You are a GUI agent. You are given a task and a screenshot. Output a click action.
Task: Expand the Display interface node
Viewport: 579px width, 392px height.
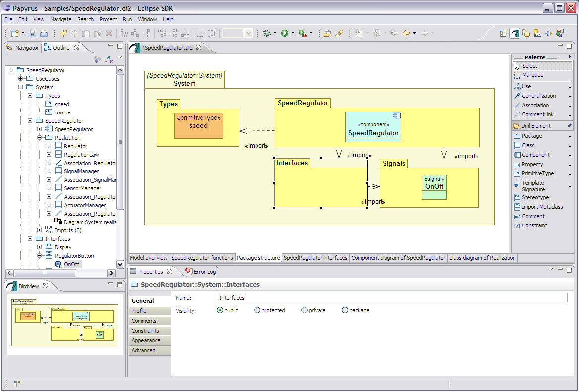click(40, 247)
